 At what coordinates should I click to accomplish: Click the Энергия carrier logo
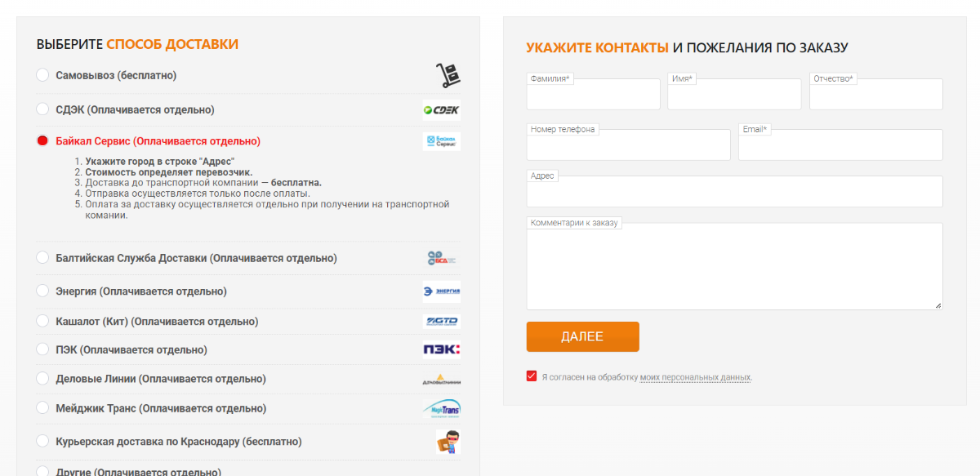point(442,291)
